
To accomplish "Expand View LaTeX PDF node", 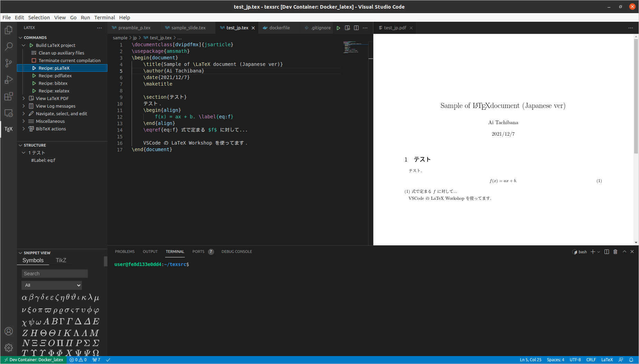I will click(x=23, y=98).
